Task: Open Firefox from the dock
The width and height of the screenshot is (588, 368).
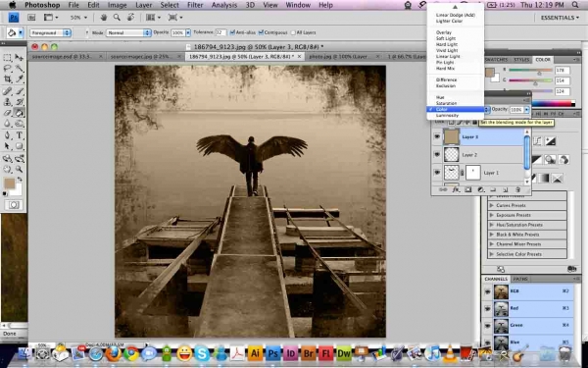Action: click(114, 353)
